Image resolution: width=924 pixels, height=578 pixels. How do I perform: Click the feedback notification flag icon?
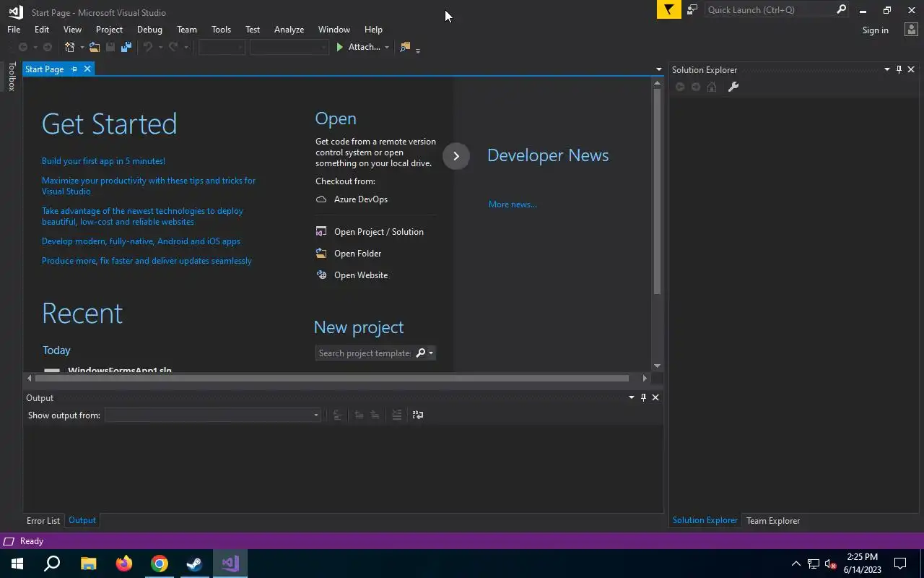click(x=669, y=9)
